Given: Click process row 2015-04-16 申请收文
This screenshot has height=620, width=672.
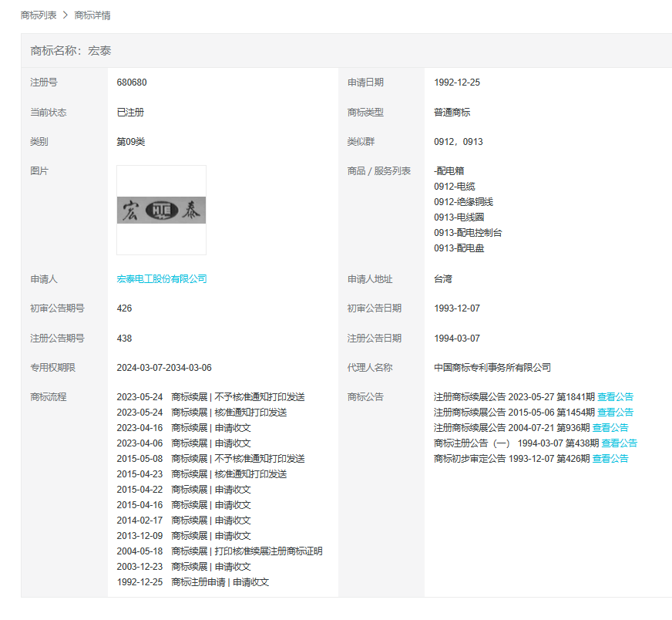Looking at the screenshot, I should 183,505.
